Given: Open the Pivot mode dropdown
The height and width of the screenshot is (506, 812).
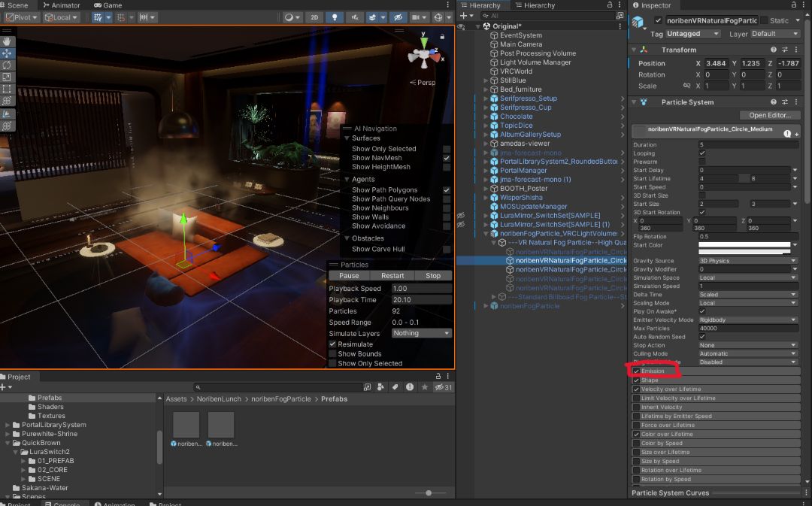Looking at the screenshot, I should pos(21,17).
